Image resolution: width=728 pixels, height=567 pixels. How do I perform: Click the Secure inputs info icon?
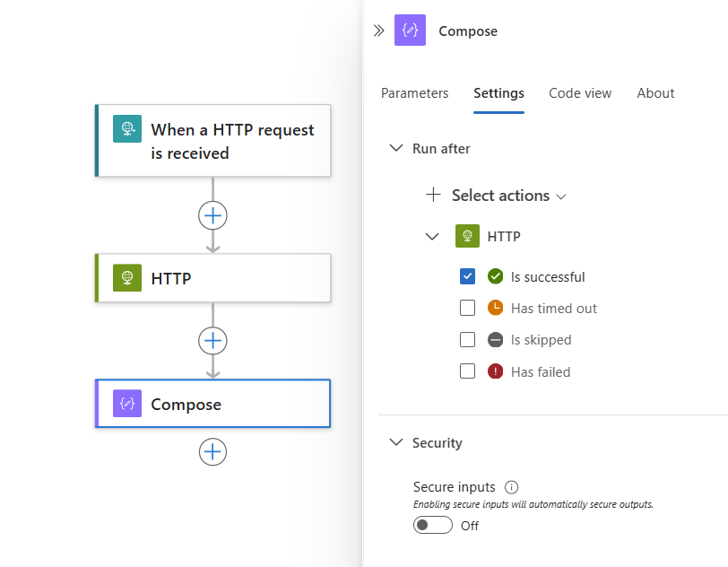pos(512,487)
